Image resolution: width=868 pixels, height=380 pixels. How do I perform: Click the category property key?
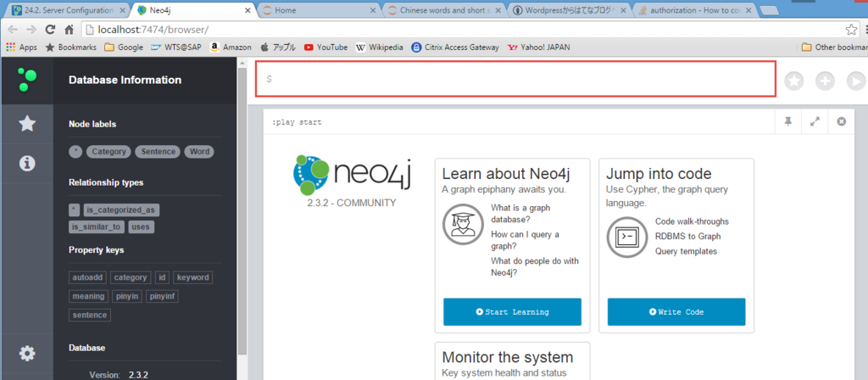tap(131, 277)
